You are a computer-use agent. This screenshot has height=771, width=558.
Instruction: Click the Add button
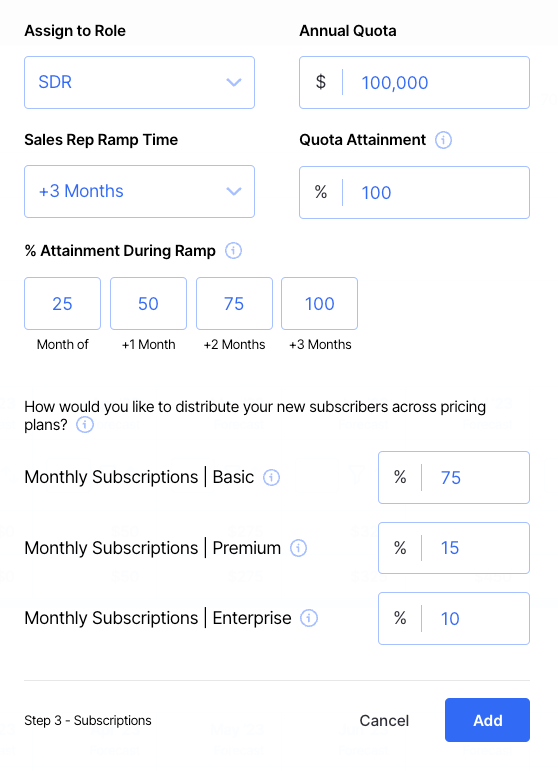487,720
